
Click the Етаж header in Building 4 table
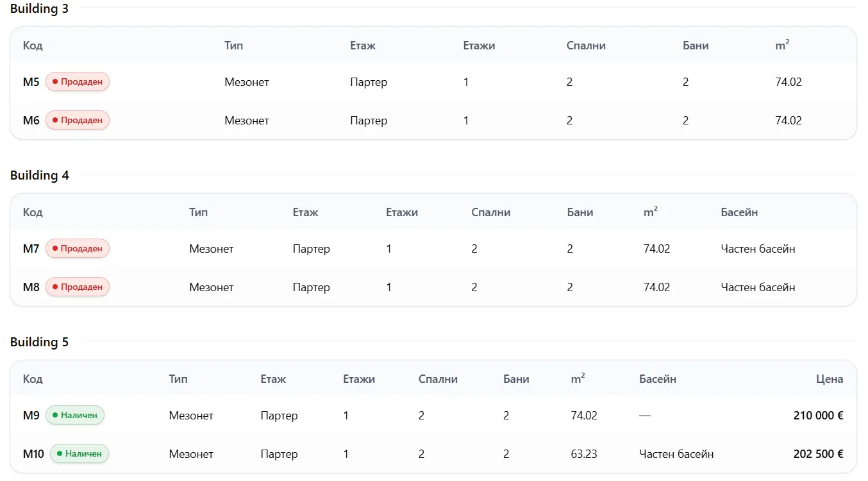click(x=305, y=212)
